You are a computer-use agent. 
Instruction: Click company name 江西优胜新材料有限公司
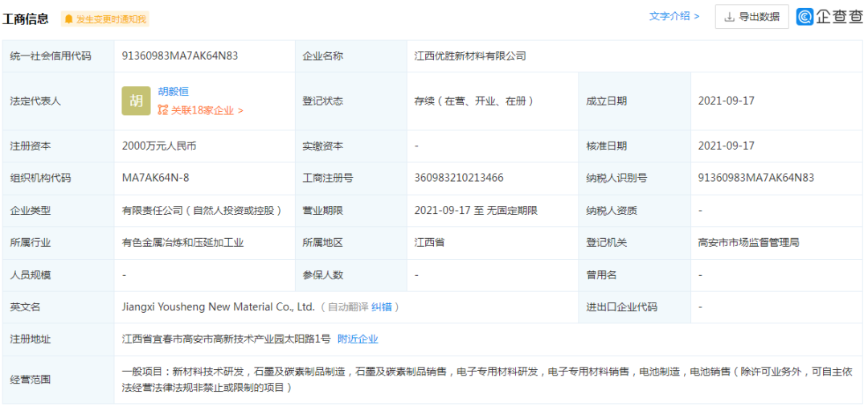click(x=470, y=56)
